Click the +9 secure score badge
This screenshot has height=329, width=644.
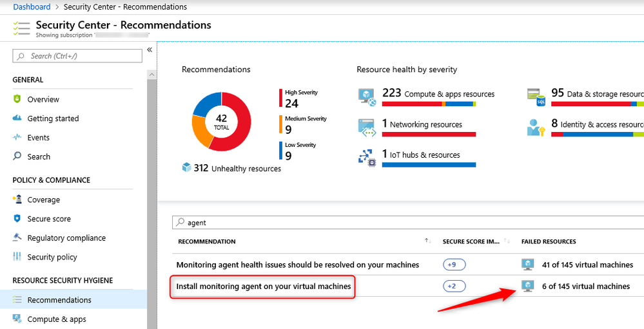click(454, 265)
